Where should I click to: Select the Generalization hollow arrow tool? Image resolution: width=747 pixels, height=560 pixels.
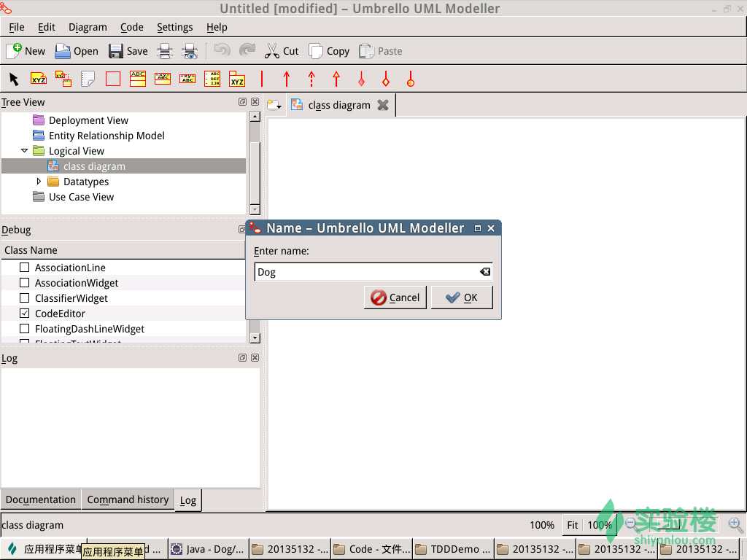tap(336, 79)
